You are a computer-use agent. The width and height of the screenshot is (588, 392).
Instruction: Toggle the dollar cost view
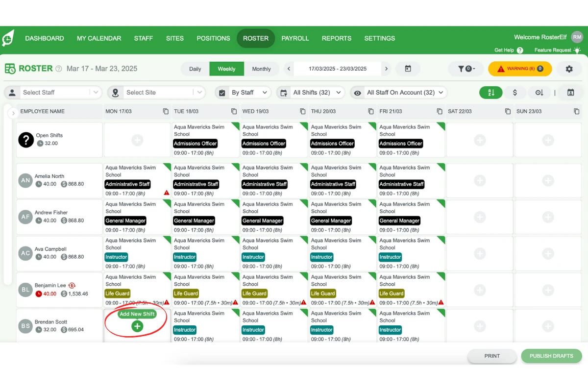tap(515, 93)
